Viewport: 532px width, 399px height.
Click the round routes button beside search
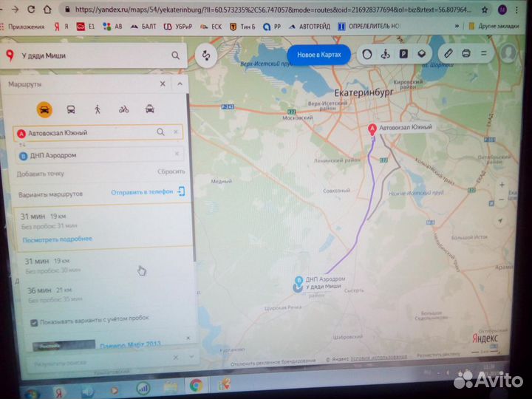(207, 55)
